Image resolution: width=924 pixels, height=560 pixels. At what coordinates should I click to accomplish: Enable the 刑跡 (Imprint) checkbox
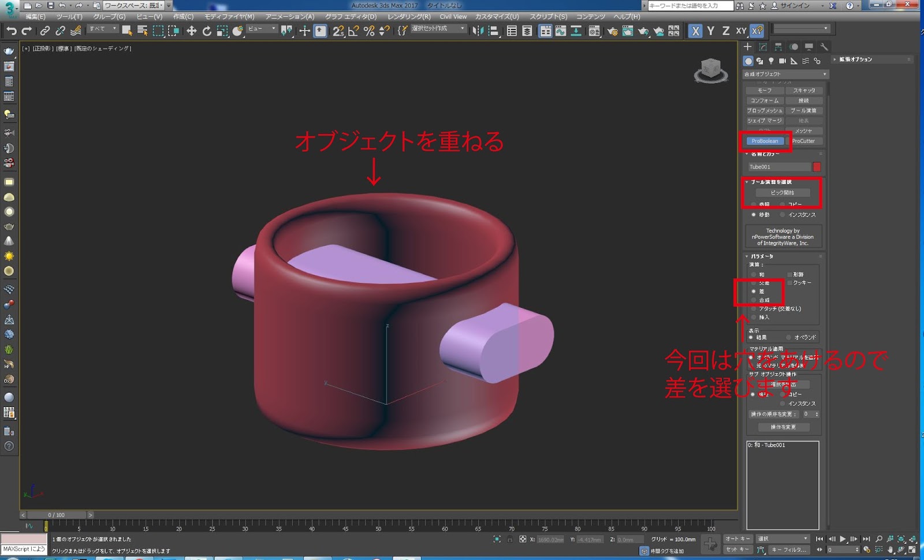click(x=789, y=275)
